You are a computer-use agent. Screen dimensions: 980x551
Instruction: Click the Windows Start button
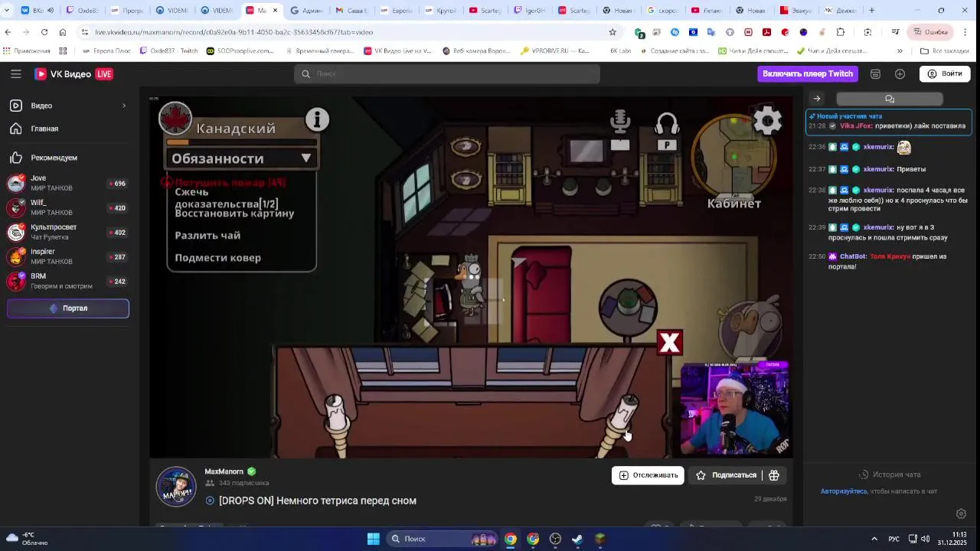373,539
